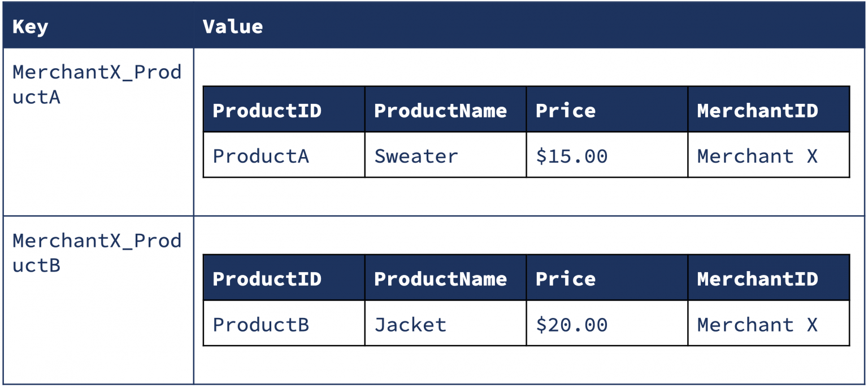Select the MerchantX_ProductA key cell
The height and width of the screenshot is (388, 868).
coord(98,132)
